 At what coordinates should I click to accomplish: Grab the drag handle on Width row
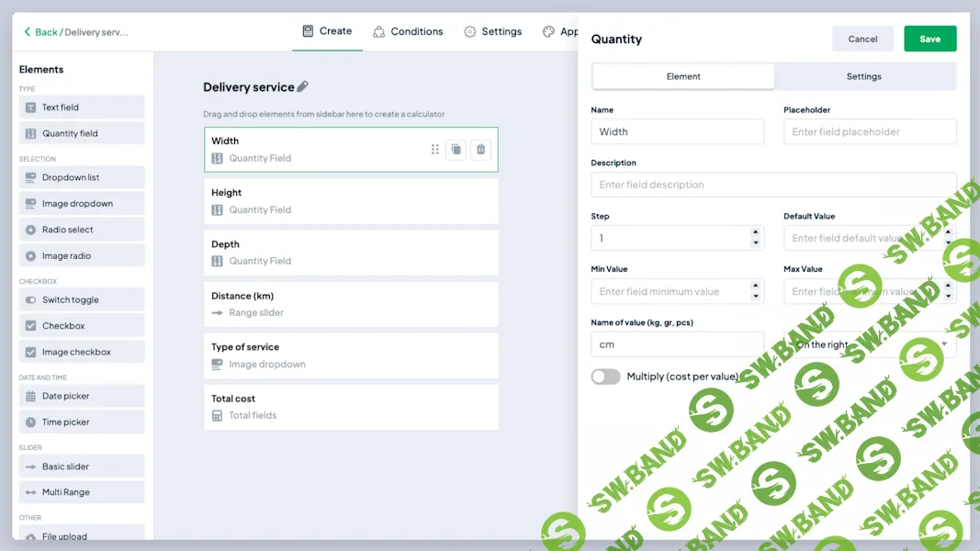click(x=434, y=150)
